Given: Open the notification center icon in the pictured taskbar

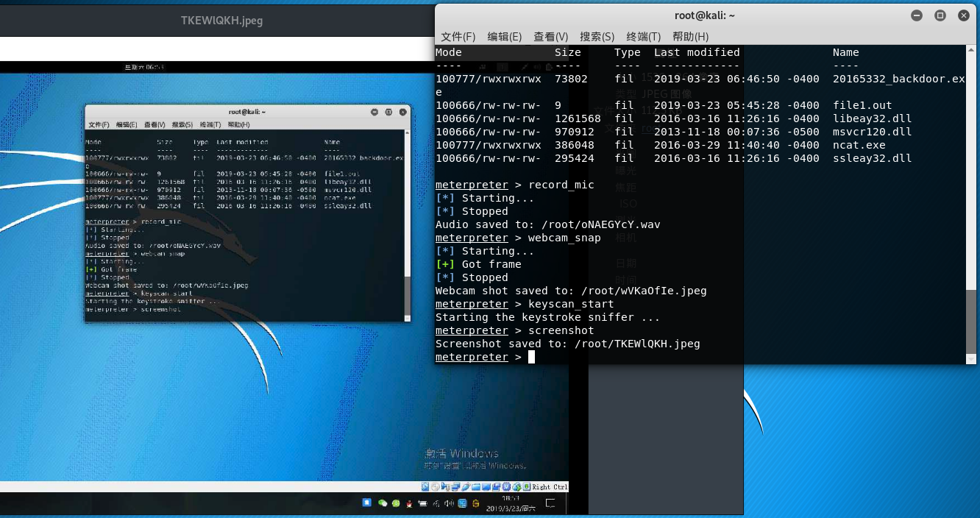Looking at the screenshot, I should pyautogui.click(x=550, y=503).
